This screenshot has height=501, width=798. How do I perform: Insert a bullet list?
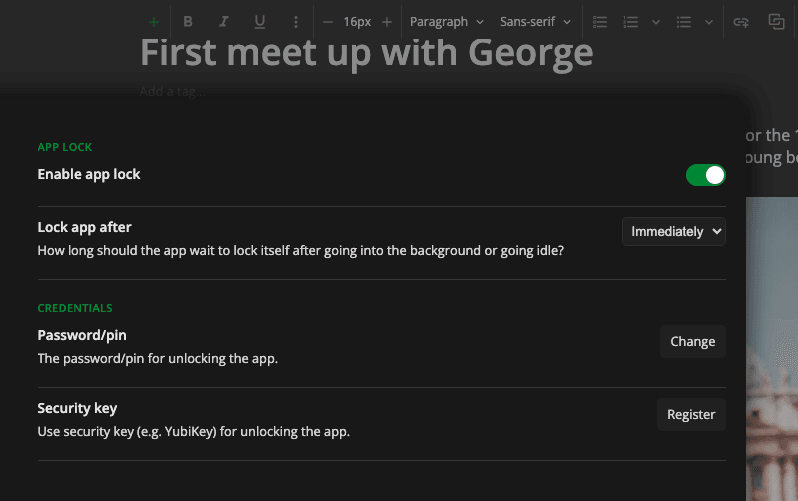point(684,21)
